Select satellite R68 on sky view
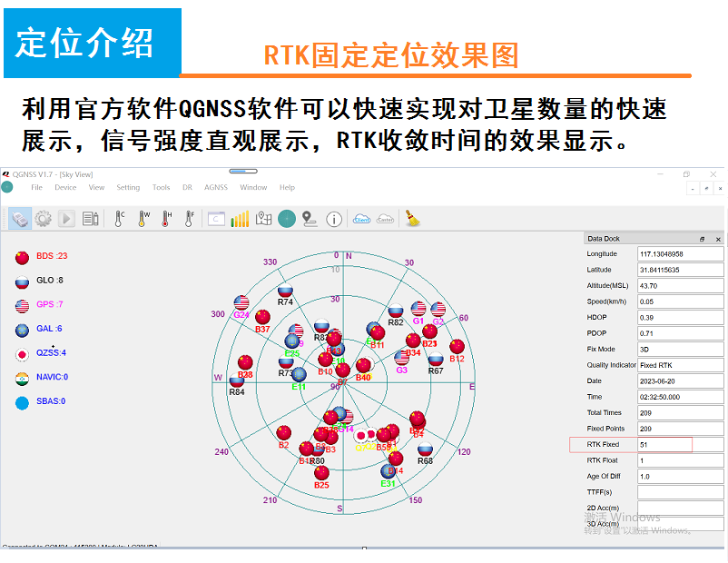Screen dimensions: 728x563 426,449
